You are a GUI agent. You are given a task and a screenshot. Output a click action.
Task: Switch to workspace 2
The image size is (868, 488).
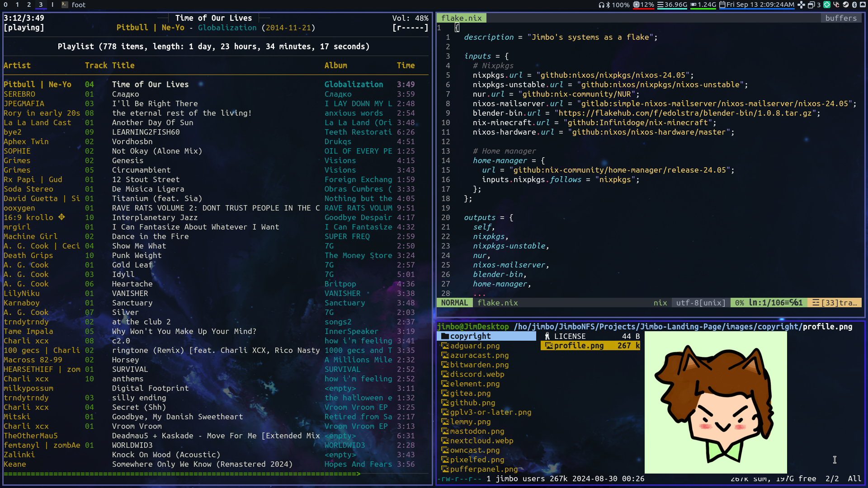tap(29, 5)
